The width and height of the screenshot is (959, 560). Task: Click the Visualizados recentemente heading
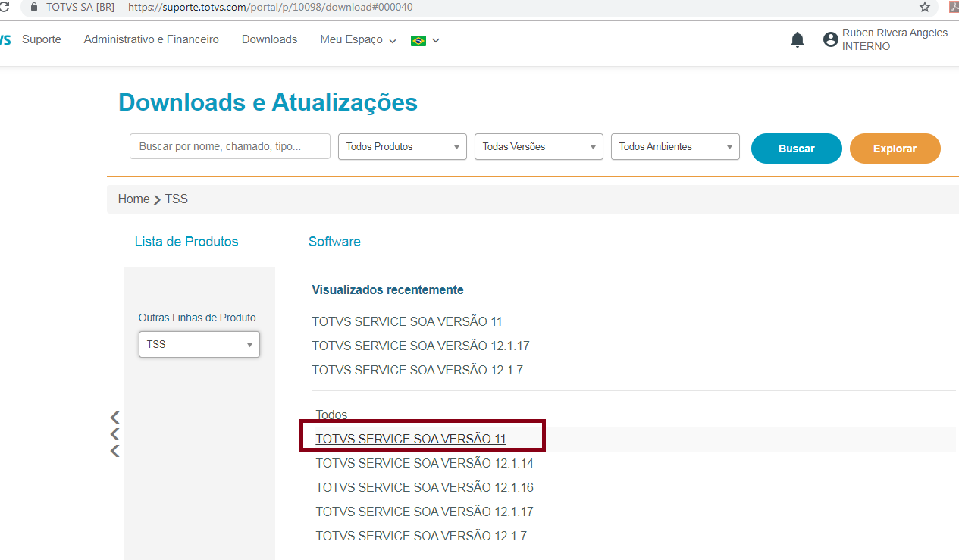coord(388,289)
